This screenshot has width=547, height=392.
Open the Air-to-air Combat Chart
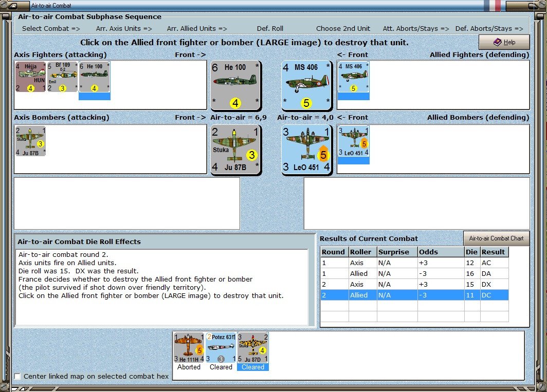point(496,238)
